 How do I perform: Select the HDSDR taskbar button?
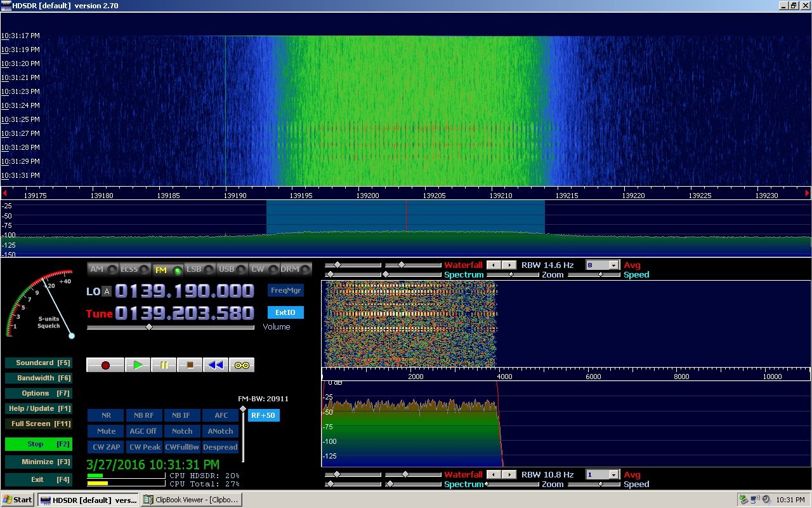(x=88, y=500)
